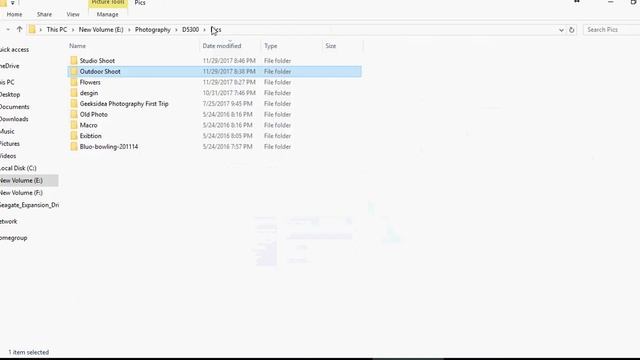
Task: Select the Outdoor Shoot folder name
Action: click(100, 71)
